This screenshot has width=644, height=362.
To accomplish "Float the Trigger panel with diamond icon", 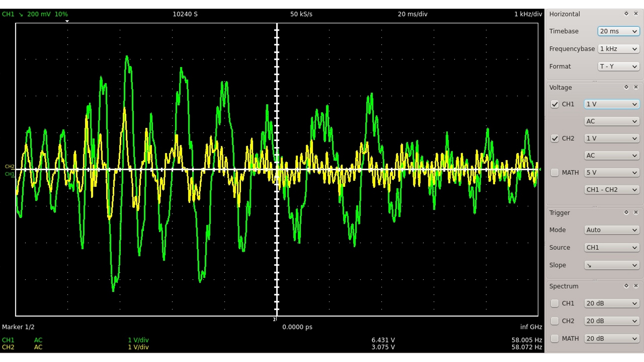I will click(x=626, y=213).
